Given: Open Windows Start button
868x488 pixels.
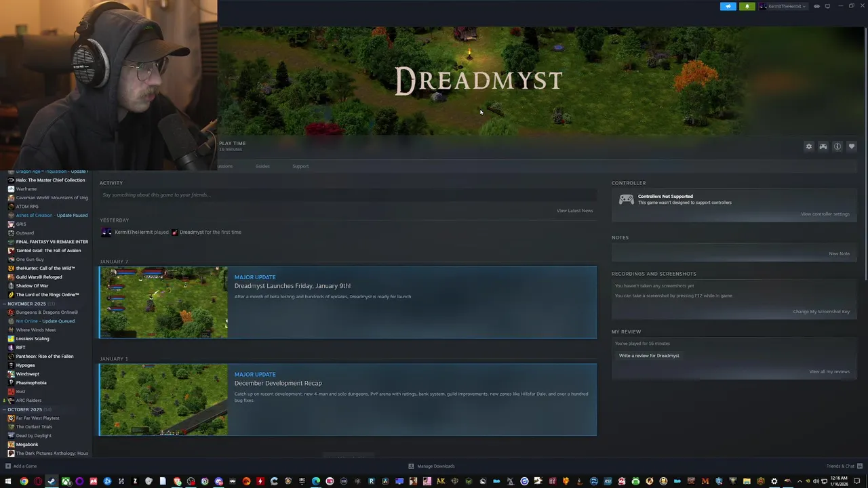Looking at the screenshot, I should pos(9,481).
